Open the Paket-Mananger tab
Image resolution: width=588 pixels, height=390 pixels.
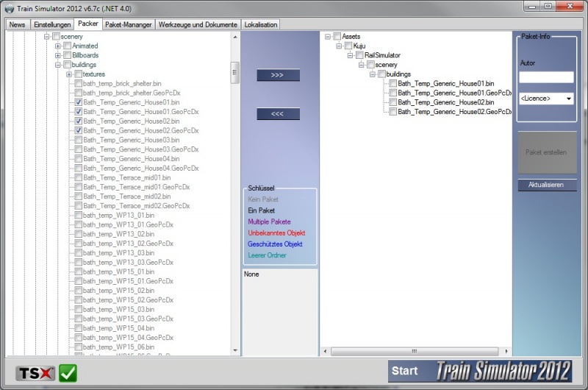coord(128,24)
